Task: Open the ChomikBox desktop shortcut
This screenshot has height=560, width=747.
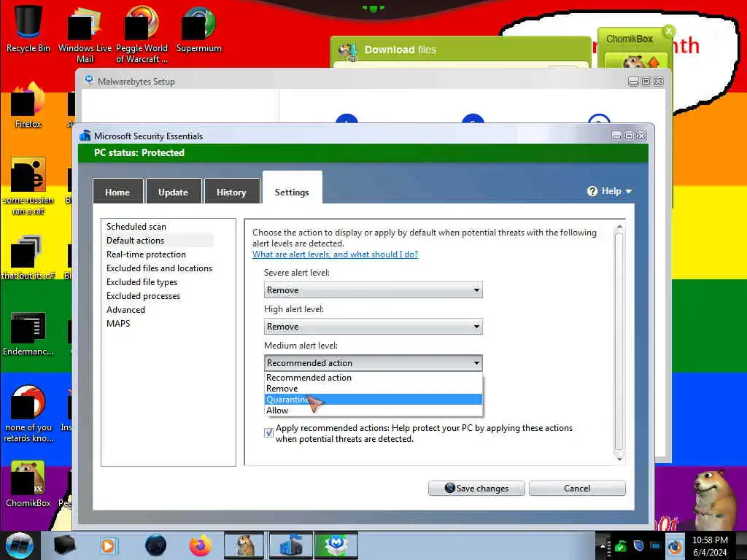Action: pyautogui.click(x=28, y=484)
